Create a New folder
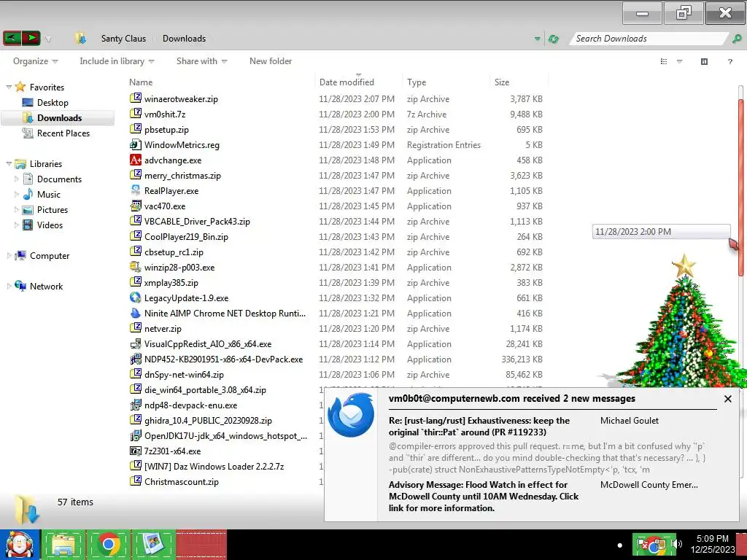This screenshot has height=560, width=747. [271, 61]
